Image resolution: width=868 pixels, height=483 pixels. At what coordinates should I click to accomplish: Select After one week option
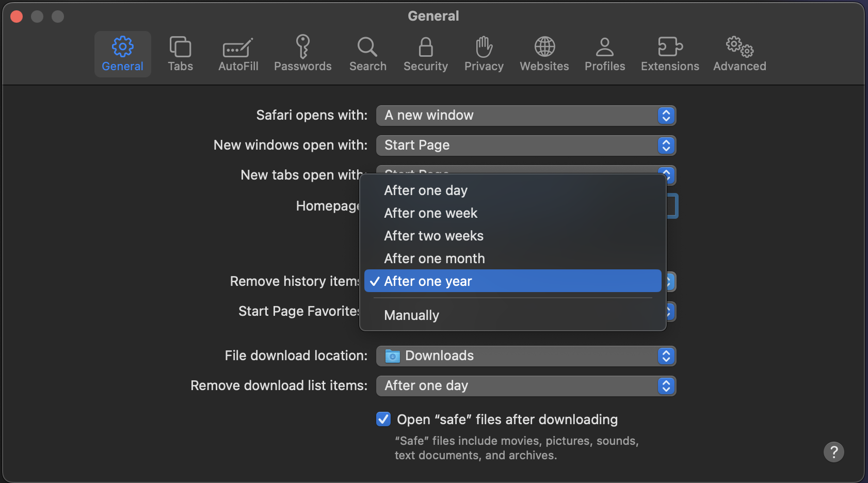click(x=513, y=213)
